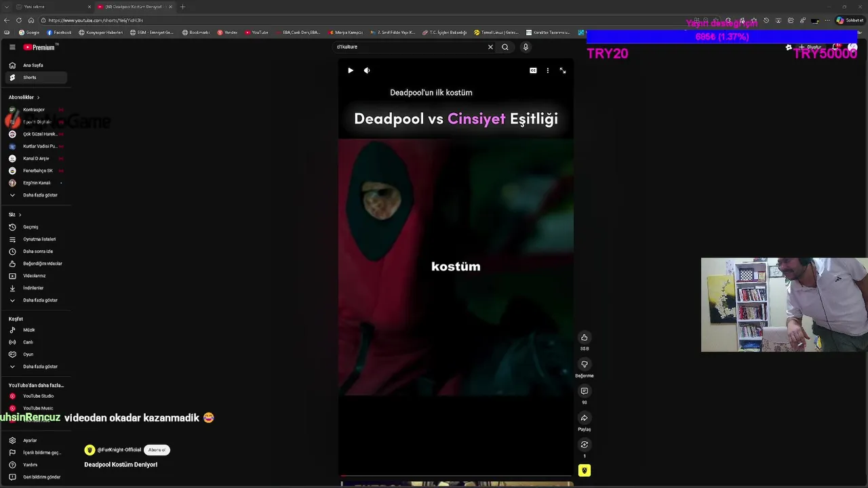Open the Short's sound source thumbnail
This screenshot has height=488, width=868.
click(585, 470)
